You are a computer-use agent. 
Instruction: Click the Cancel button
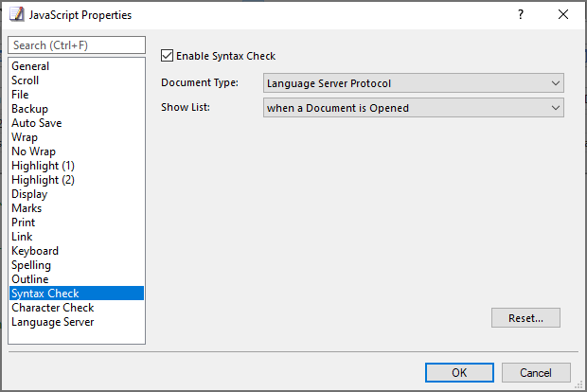coord(536,372)
